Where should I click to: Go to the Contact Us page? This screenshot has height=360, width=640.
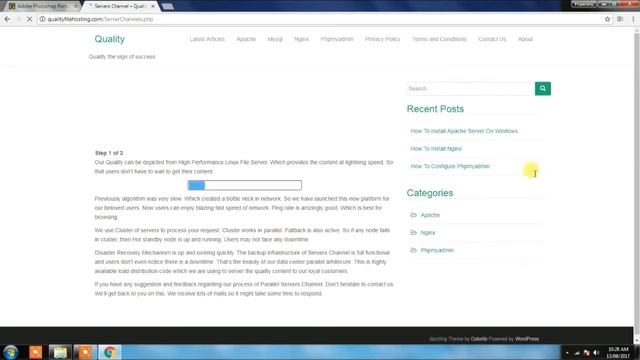click(492, 39)
